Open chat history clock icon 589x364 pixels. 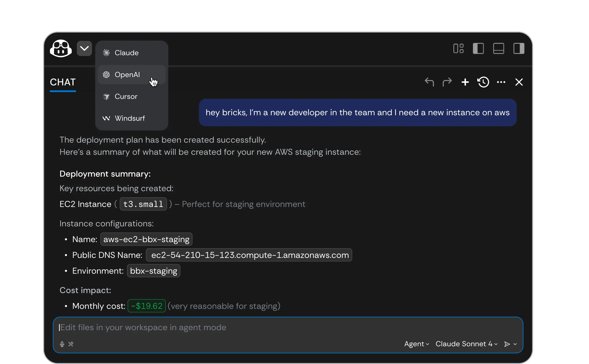click(483, 82)
